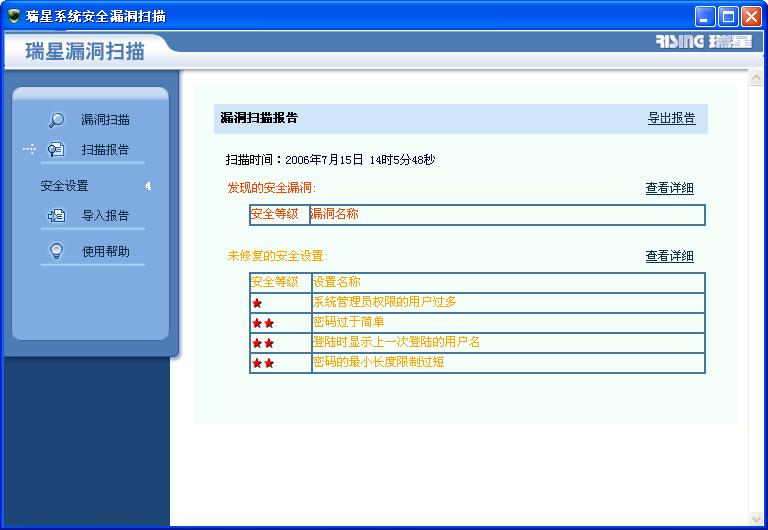
Task: Select 扫描报告 in the sidebar
Action: coord(105,149)
